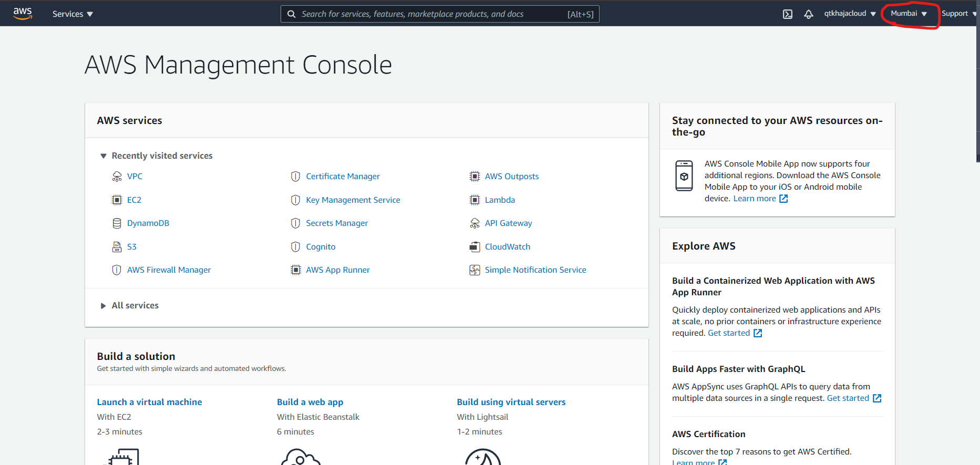The height and width of the screenshot is (465, 980).
Task: Open the qtkhajacloud account dropdown
Action: [850, 14]
